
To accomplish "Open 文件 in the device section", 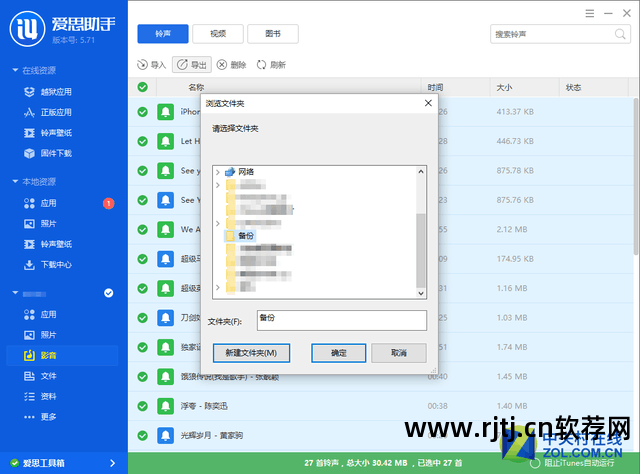I will pos(40,376).
